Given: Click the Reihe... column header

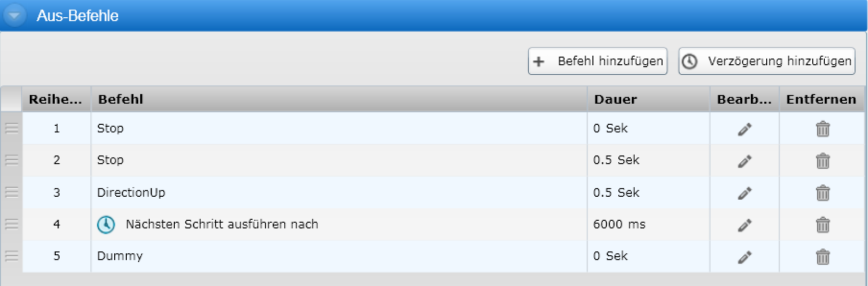Looking at the screenshot, I should click(56, 99).
